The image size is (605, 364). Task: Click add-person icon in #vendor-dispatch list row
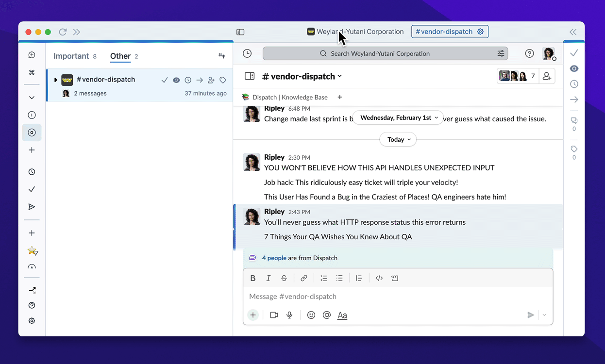(x=211, y=80)
